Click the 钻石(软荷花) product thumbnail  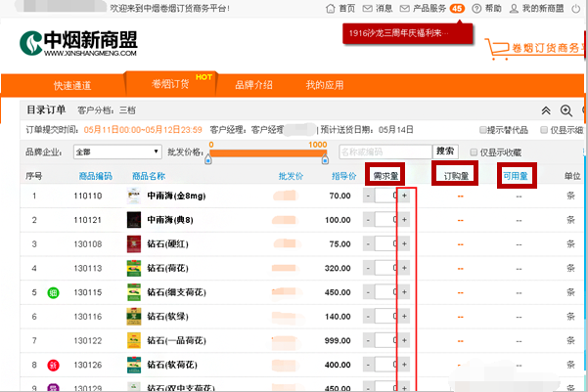[134, 365]
